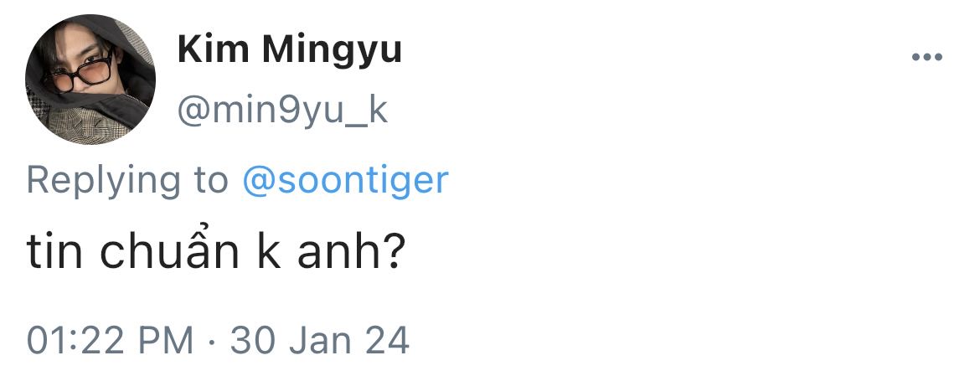View the round avatar with sunglasses
The image size is (980, 376).
(x=90, y=80)
